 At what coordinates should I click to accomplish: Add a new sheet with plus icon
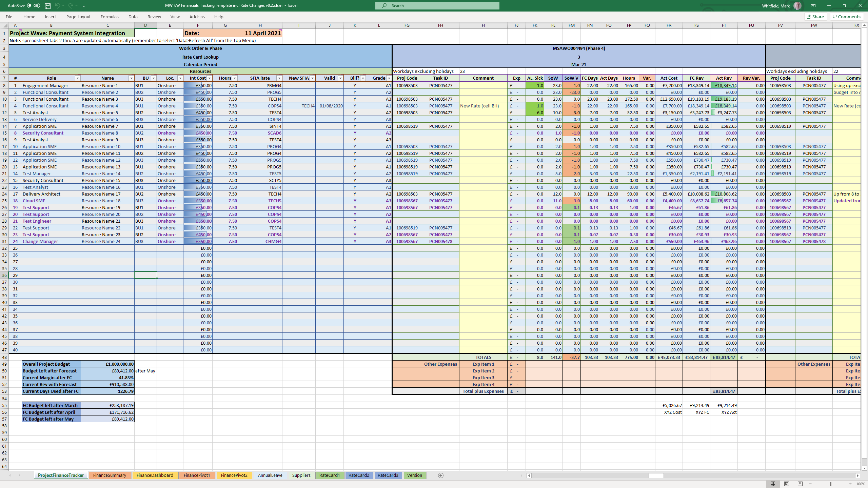pyautogui.click(x=440, y=475)
